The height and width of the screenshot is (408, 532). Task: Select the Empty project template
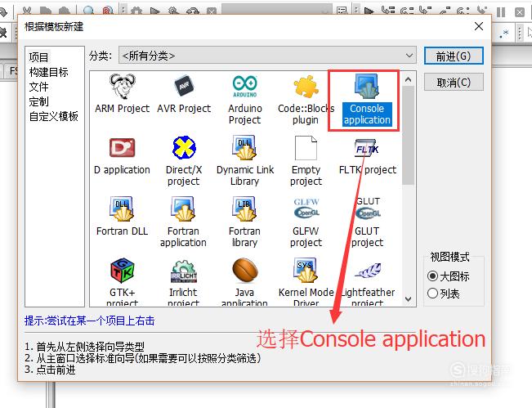pyautogui.click(x=306, y=161)
